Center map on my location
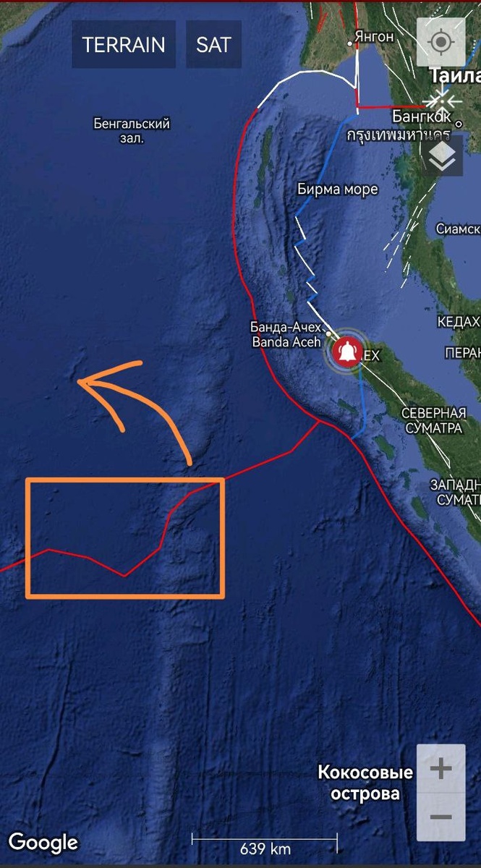 pyautogui.click(x=440, y=42)
